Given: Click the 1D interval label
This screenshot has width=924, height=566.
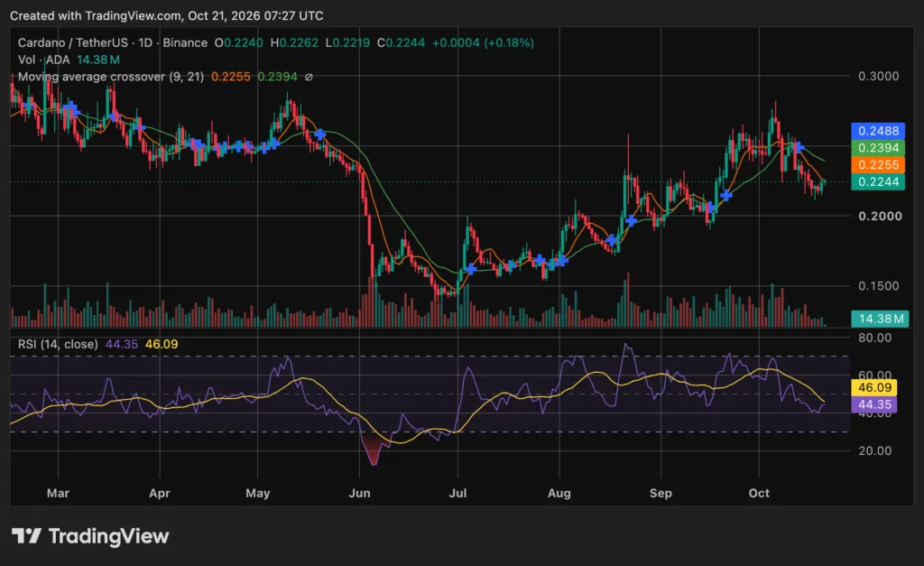Looking at the screenshot, I should coord(145,42).
